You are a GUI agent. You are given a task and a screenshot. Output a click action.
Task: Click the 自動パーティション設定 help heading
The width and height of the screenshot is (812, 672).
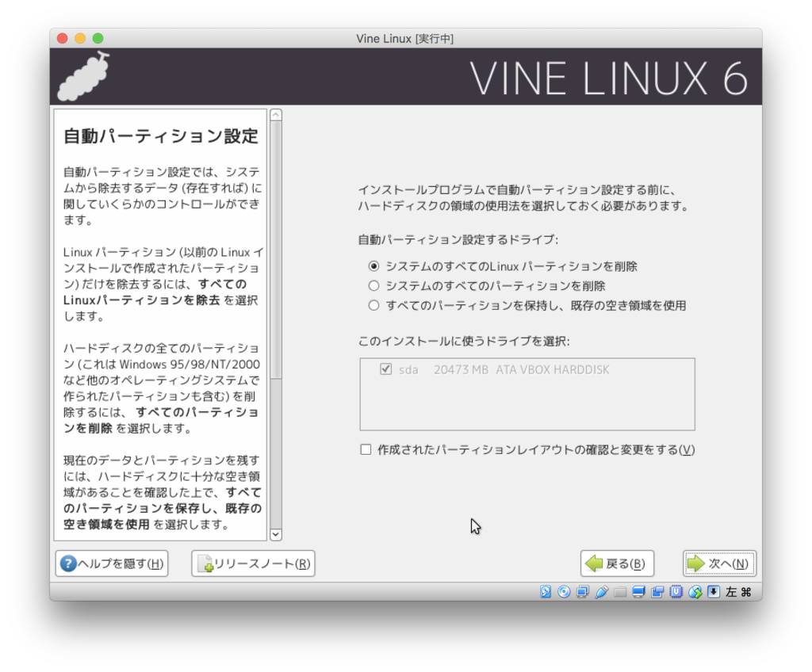point(161,136)
